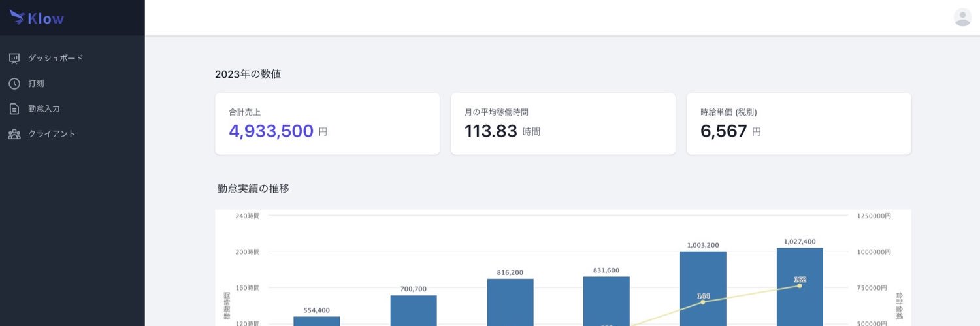Image resolution: width=980 pixels, height=326 pixels.
Task: Click the 1000000円 axis label
Action: tap(874, 252)
